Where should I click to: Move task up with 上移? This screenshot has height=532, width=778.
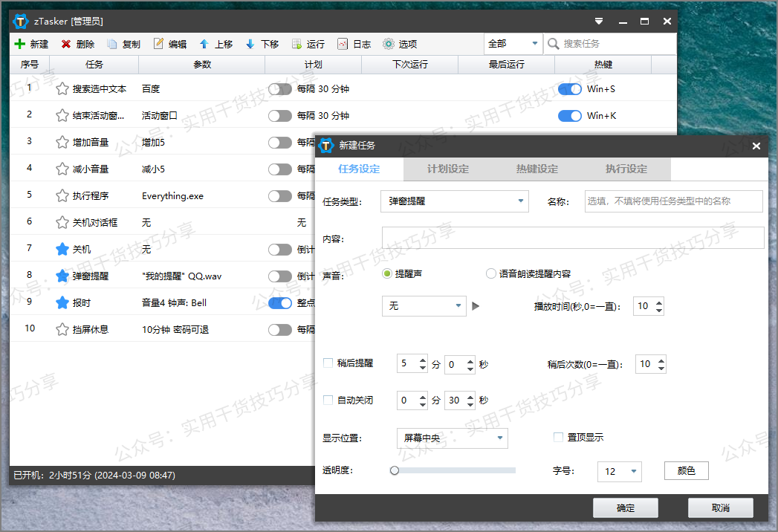(215, 43)
